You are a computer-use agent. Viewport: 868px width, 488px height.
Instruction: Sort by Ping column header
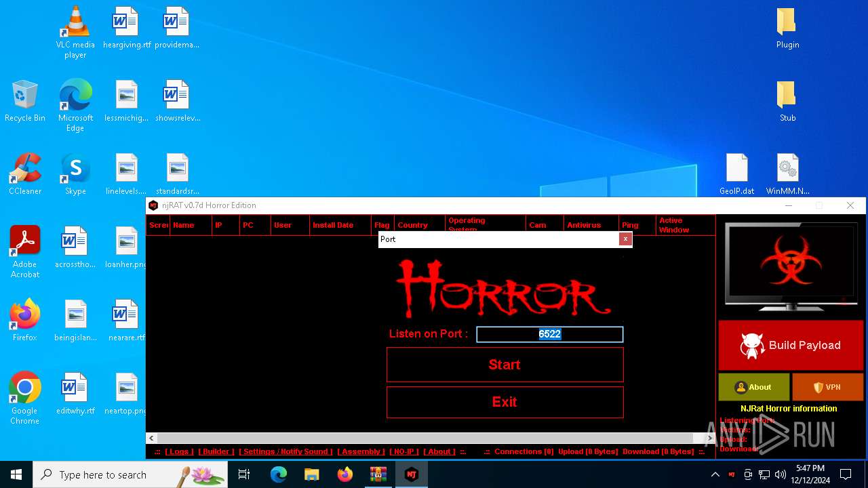637,225
